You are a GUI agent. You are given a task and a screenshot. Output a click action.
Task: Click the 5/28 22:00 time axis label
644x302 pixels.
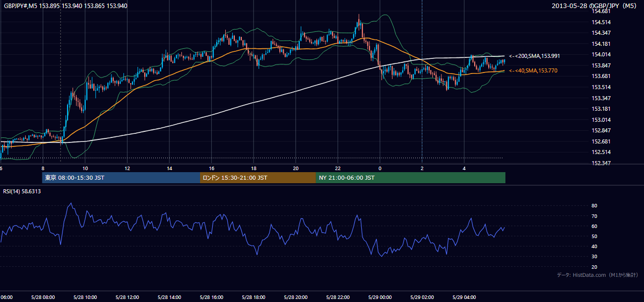[x=338, y=297]
